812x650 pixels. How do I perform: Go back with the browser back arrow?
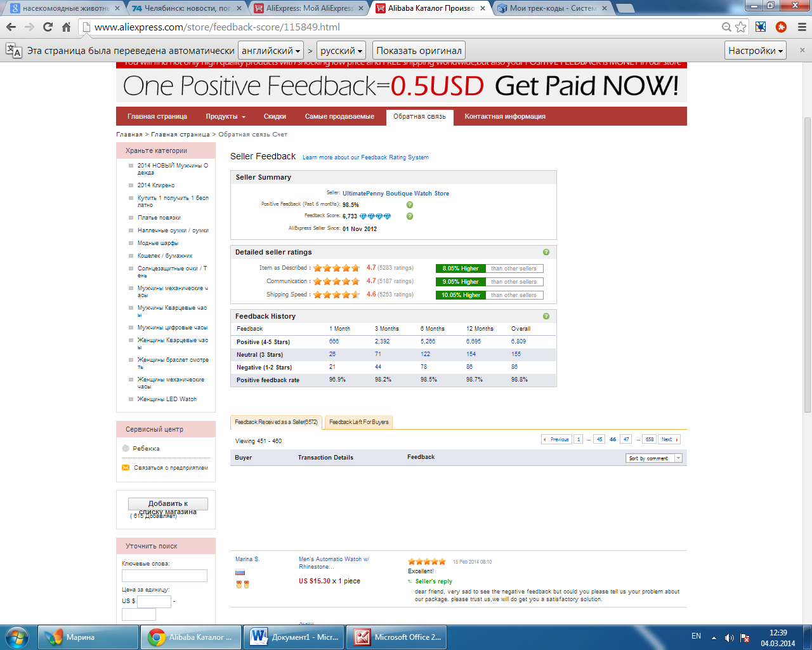coord(11,27)
